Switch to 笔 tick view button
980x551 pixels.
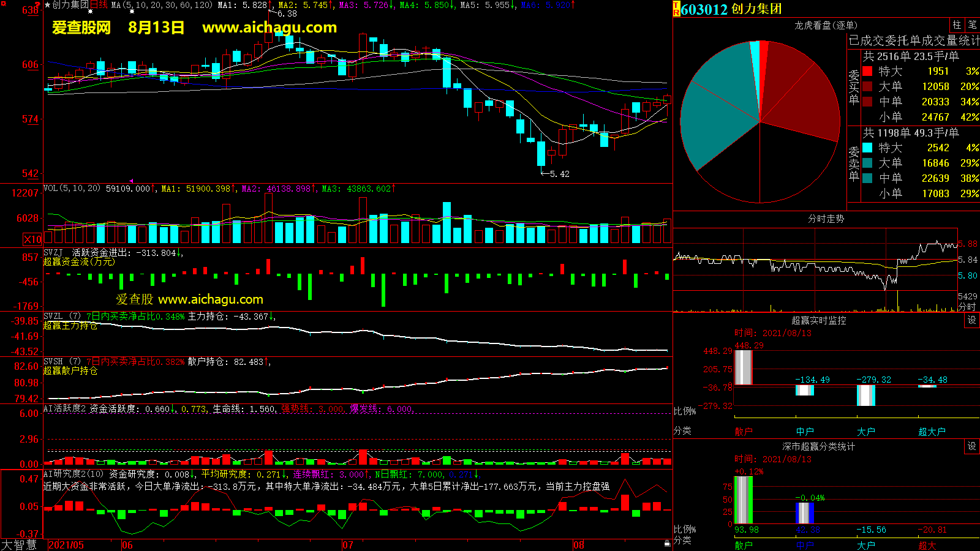click(972, 25)
